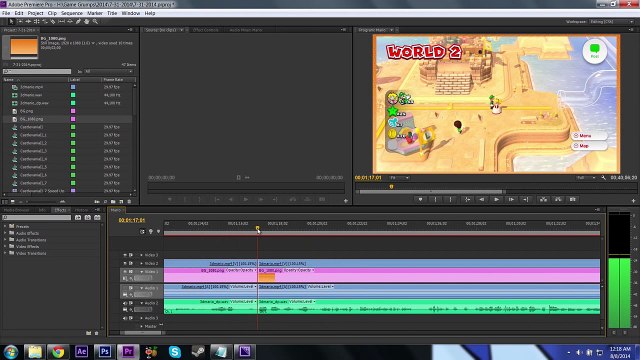Viewport: 640px width, 360px height.
Task: Click the Program monitor playhead marker
Action: 391,187
